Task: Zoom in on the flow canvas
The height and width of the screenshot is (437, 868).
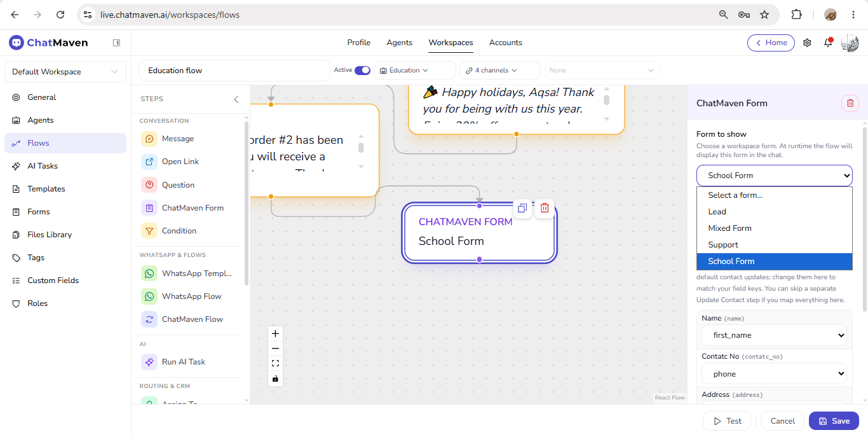Action: (275, 333)
